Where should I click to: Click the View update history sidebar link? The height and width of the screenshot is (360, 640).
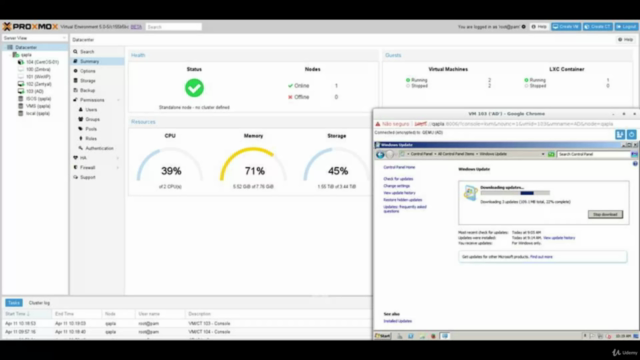pos(399,193)
